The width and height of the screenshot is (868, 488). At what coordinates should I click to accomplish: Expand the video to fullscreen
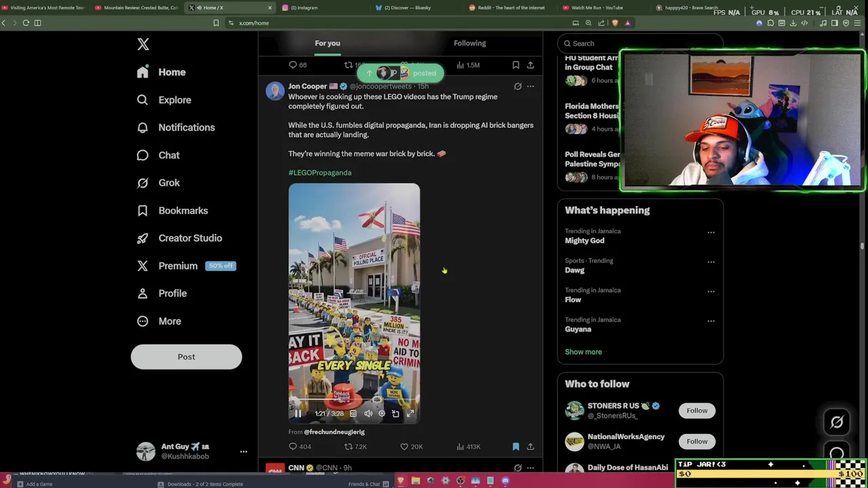410,413
